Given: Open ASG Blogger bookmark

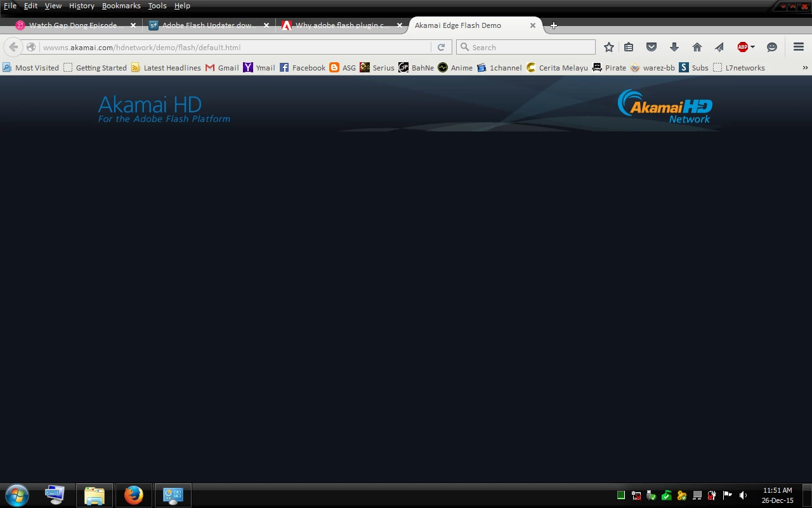Looking at the screenshot, I should tap(343, 67).
